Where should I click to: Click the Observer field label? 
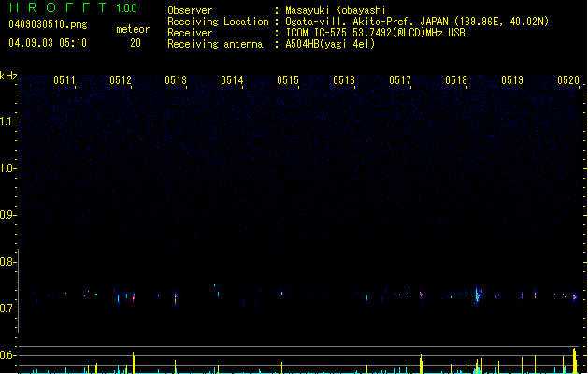[190, 10]
